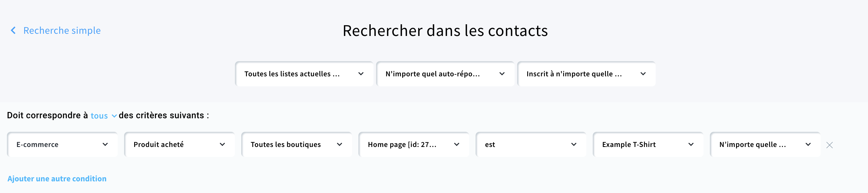Change tous to modify matching criteria
Viewport: 868px width, 193px height.
pyautogui.click(x=100, y=116)
